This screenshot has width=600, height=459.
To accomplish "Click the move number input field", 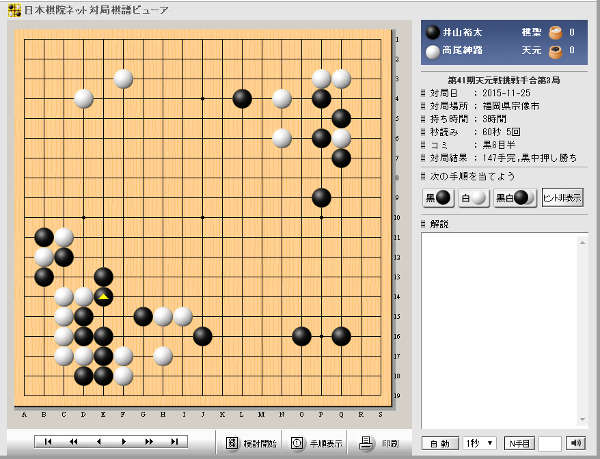I will [550, 443].
